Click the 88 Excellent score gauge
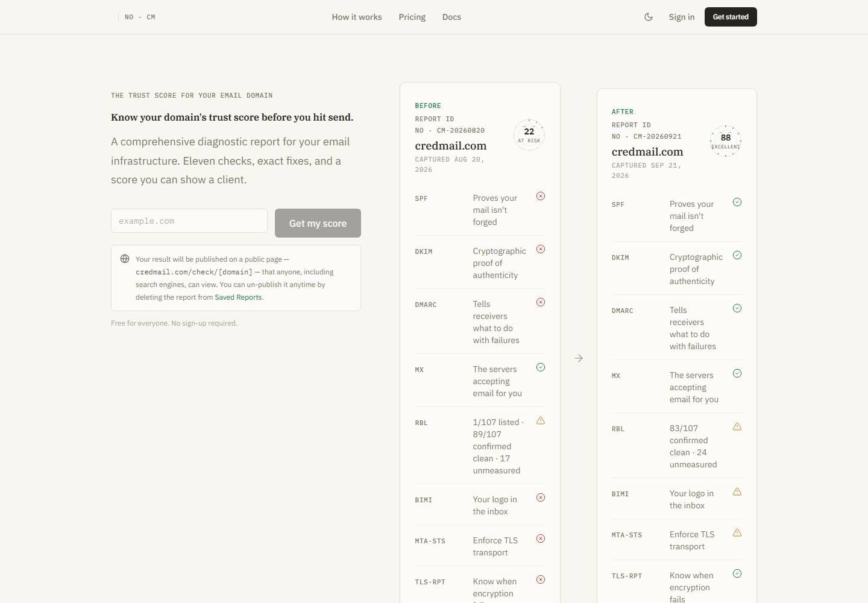The width and height of the screenshot is (868, 603). tap(726, 141)
